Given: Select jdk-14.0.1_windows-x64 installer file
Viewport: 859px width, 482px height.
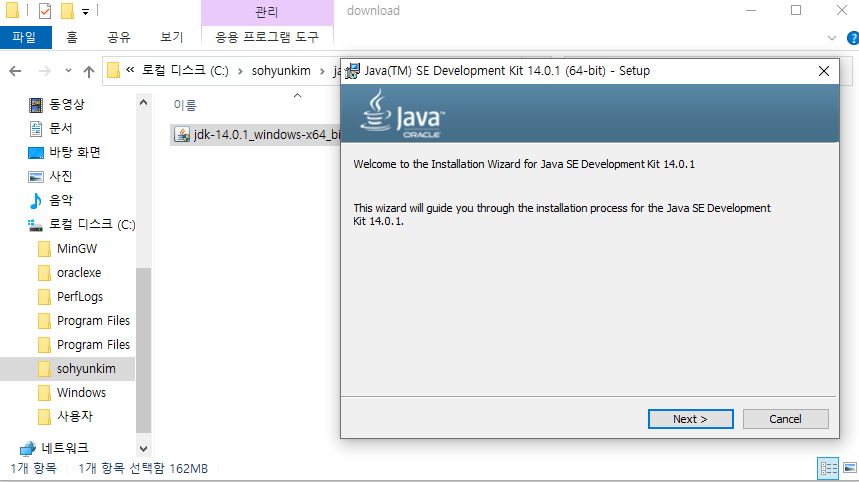Looking at the screenshot, I should tap(256, 134).
